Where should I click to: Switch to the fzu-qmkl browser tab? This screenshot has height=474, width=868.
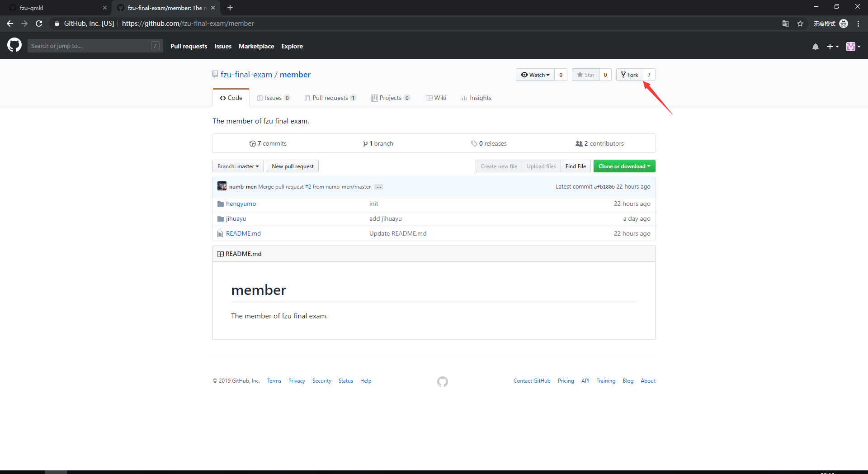56,8
